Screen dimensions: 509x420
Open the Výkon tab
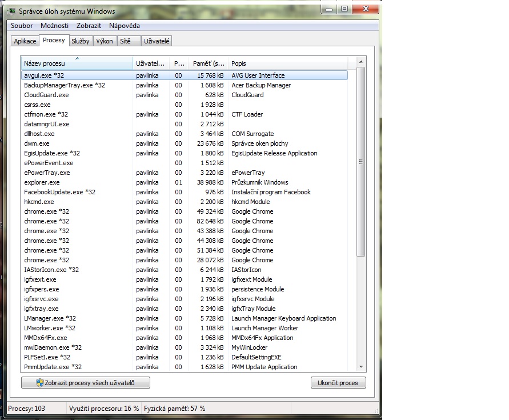click(105, 41)
